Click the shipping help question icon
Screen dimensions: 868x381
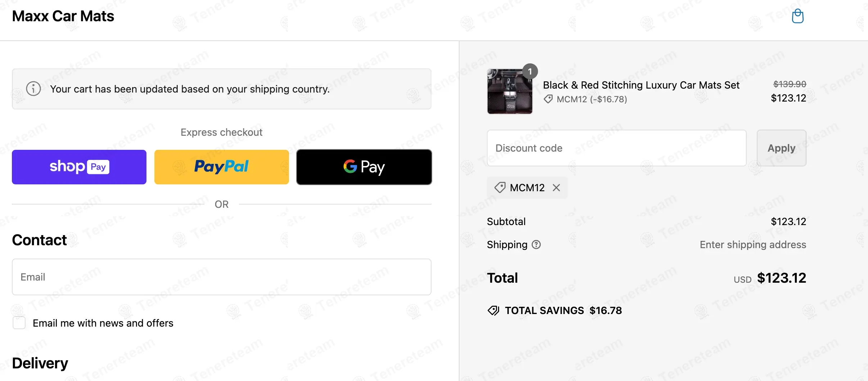pos(536,245)
